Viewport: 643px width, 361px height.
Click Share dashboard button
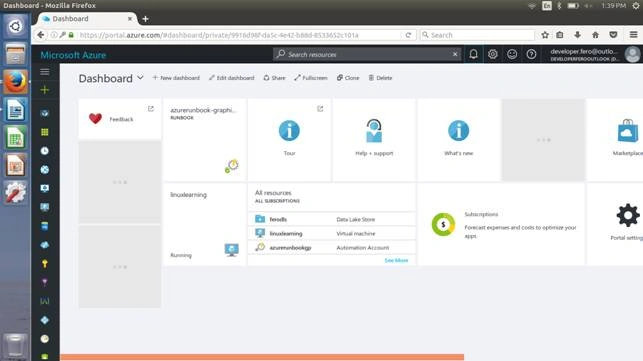tap(274, 78)
